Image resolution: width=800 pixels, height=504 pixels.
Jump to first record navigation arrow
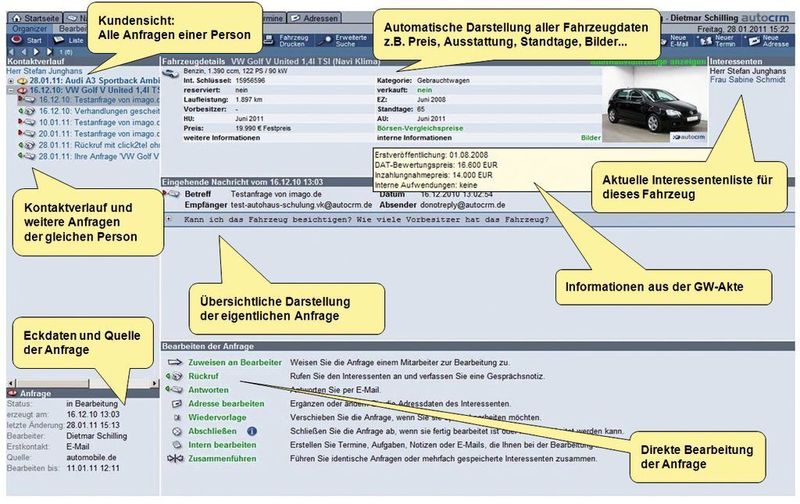12,52
